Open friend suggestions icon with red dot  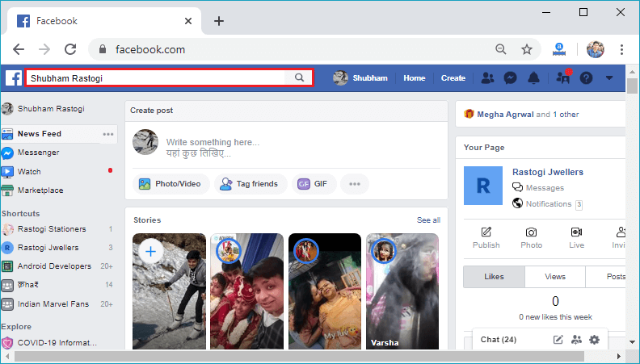click(564, 77)
